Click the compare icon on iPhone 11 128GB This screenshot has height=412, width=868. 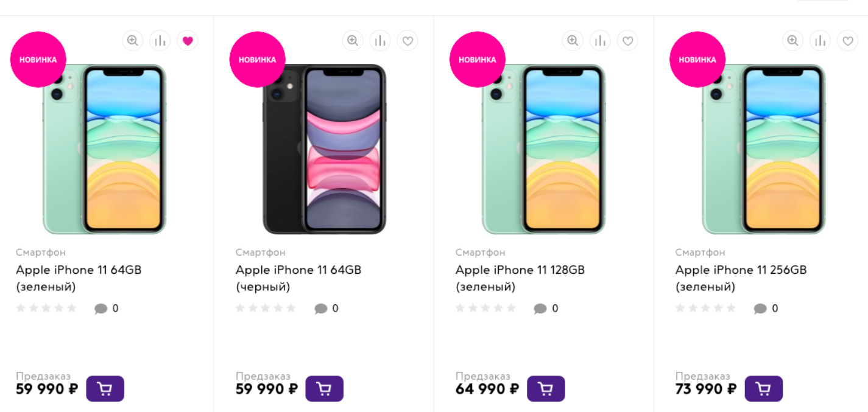pos(600,41)
